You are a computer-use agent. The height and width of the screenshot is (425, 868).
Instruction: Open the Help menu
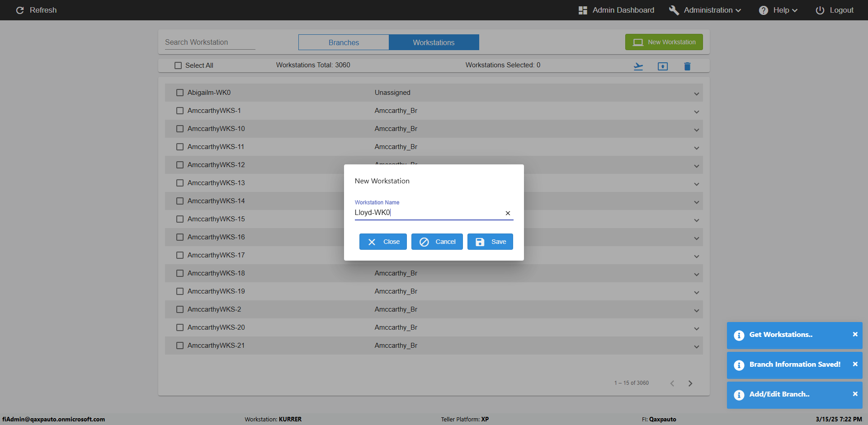point(778,10)
